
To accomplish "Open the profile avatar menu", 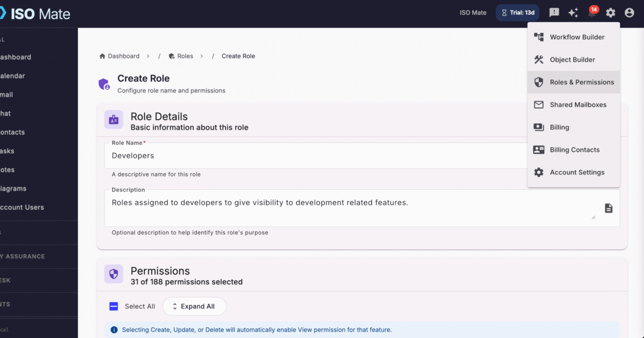I will pyautogui.click(x=629, y=12).
